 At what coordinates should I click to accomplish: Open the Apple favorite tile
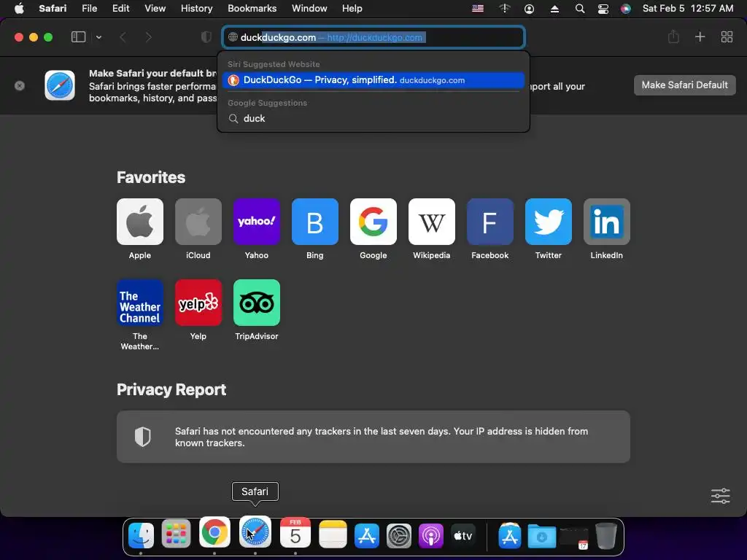[139, 222]
